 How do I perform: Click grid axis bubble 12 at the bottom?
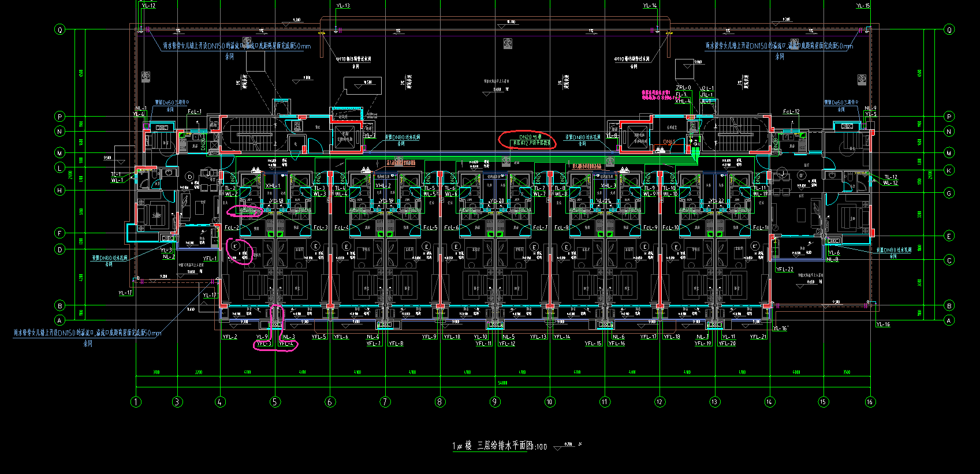(659, 402)
